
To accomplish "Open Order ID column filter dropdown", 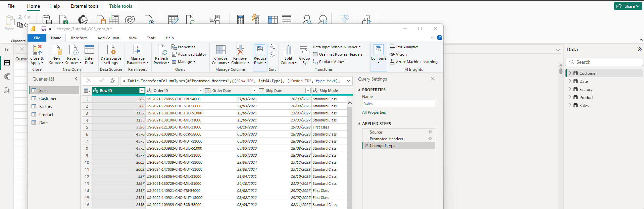I will 201,91.
